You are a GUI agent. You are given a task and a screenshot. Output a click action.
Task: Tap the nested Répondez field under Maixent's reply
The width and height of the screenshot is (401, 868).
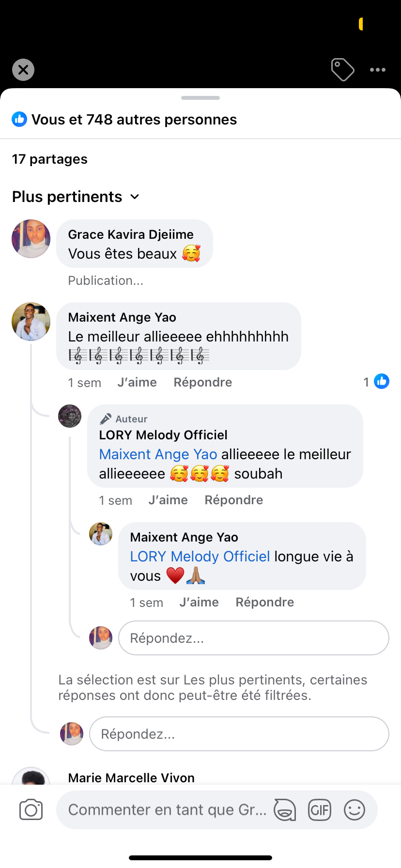click(253, 638)
